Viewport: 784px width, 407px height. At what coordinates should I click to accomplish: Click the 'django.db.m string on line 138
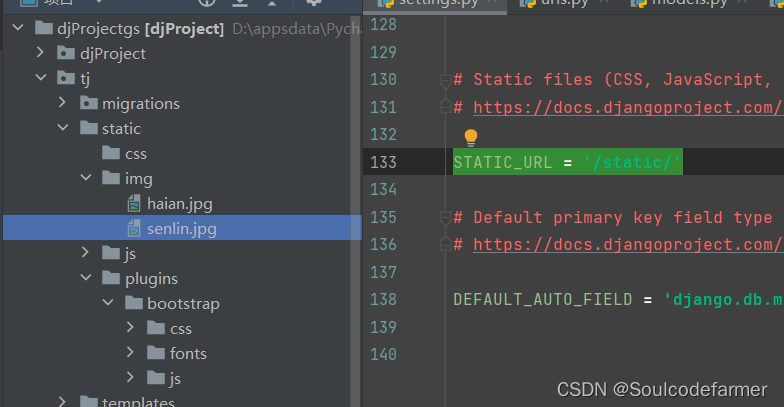click(x=723, y=300)
